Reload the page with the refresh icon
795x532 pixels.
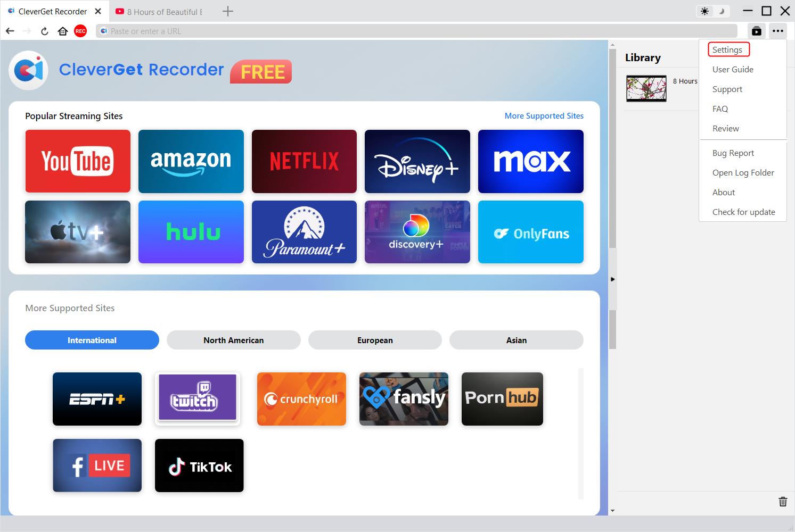coord(45,31)
